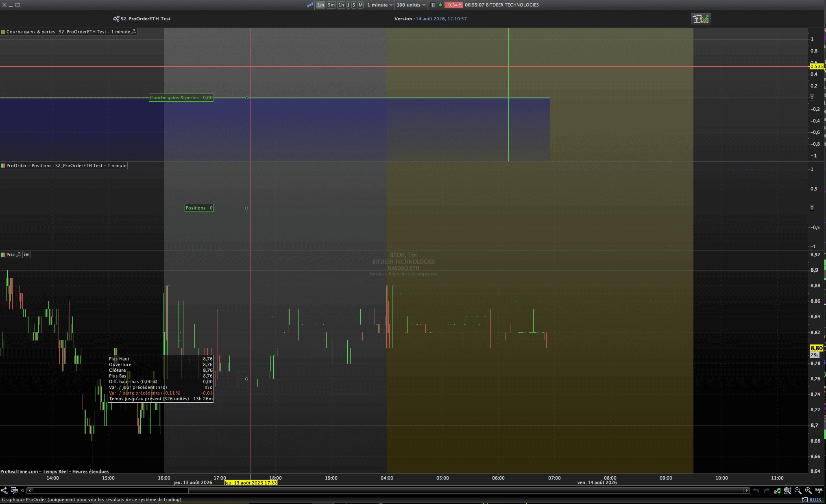Click the ven. 14 août 2026 date label
This screenshot has width=826, height=504.
pyautogui.click(x=597, y=483)
